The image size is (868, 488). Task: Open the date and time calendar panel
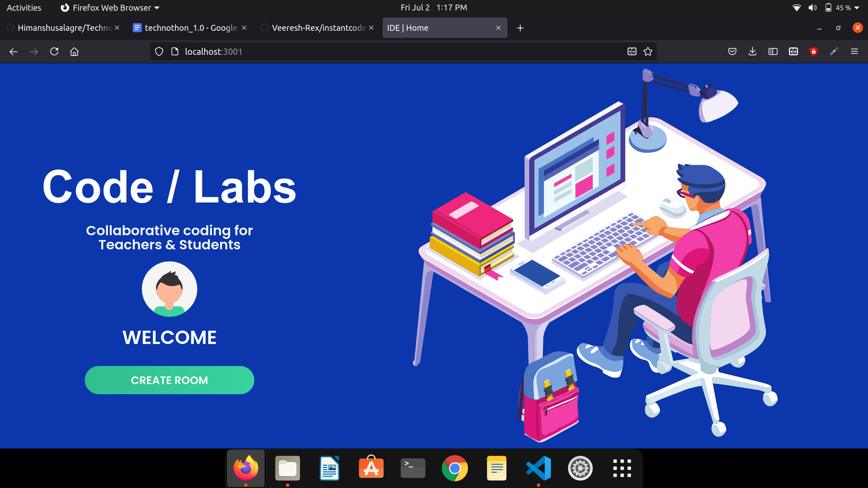tap(434, 7)
